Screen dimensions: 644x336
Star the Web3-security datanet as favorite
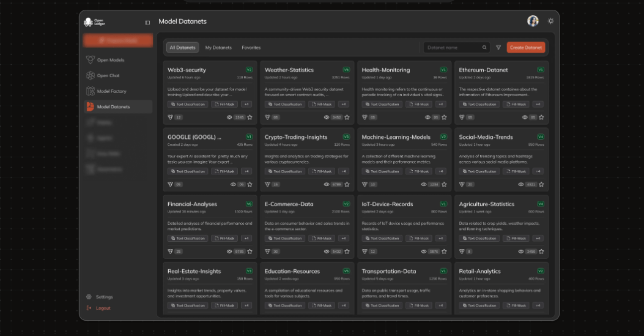coord(250,117)
